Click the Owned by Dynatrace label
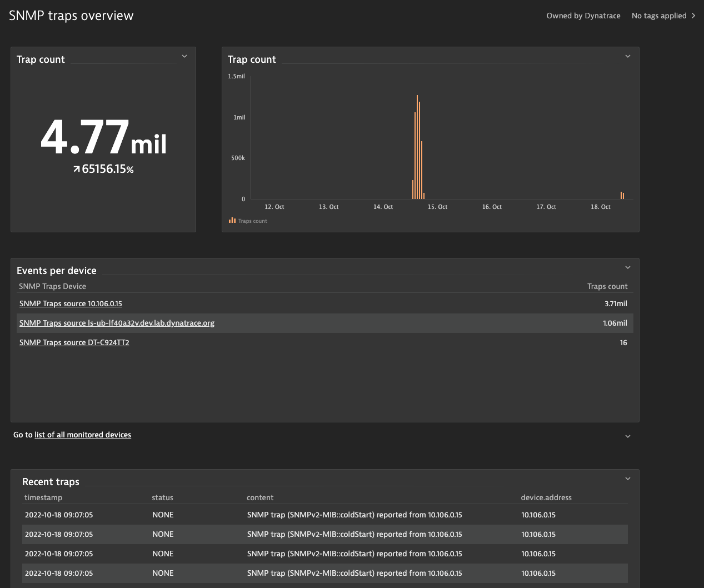704x588 pixels. tap(583, 16)
